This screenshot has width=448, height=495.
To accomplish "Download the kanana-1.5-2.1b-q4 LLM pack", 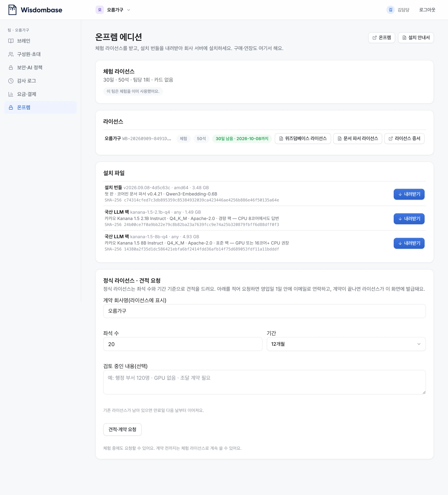I will pos(409,219).
